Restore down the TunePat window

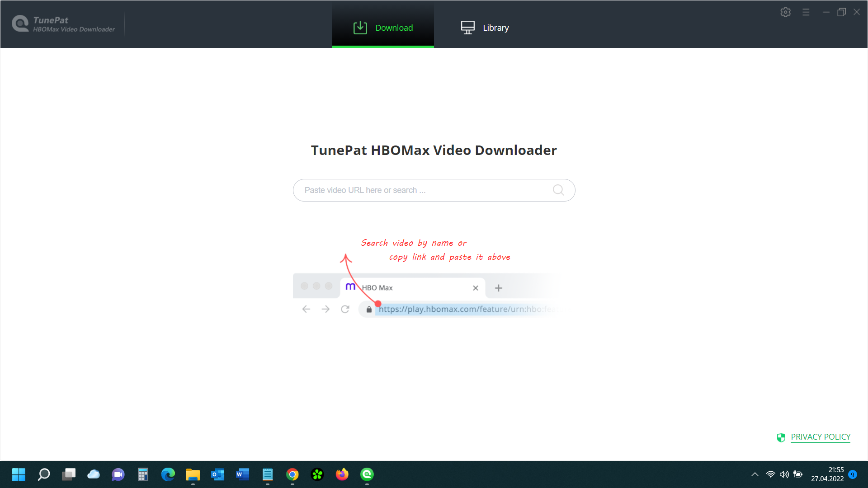[x=841, y=12]
